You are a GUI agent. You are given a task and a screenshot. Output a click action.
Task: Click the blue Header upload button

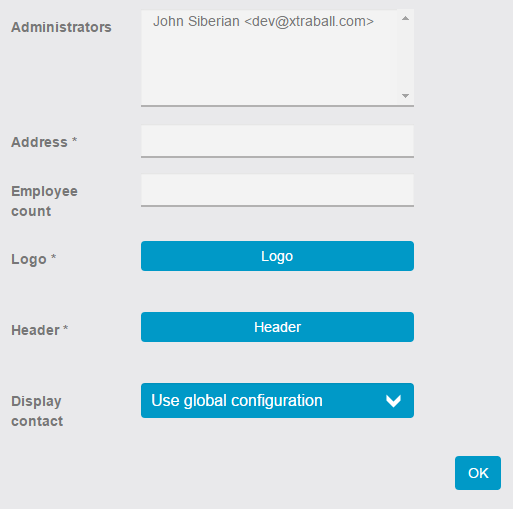277,327
